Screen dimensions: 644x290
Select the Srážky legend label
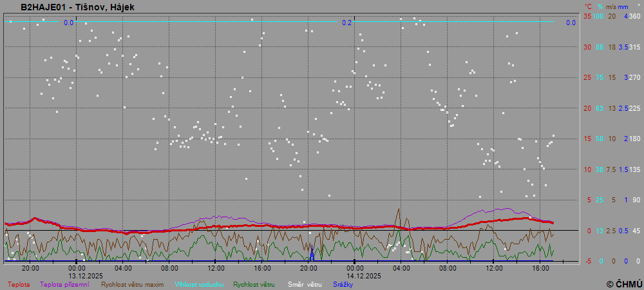(x=343, y=284)
